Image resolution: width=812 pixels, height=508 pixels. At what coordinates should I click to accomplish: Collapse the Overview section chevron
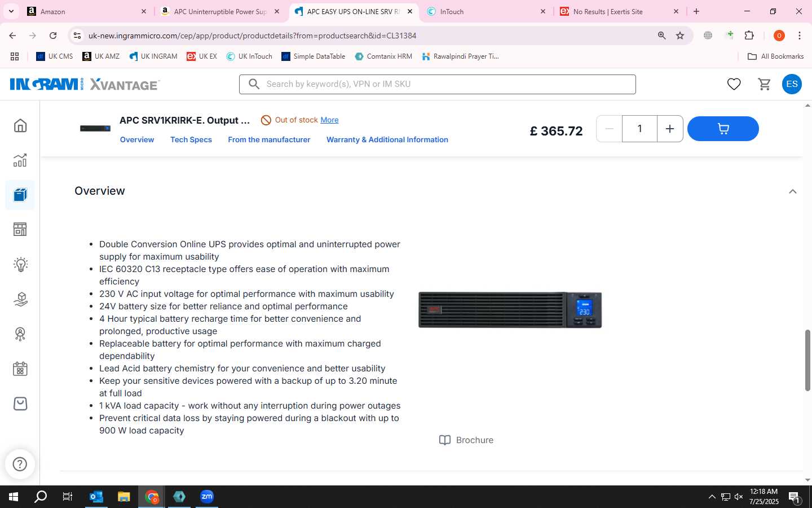click(x=792, y=191)
